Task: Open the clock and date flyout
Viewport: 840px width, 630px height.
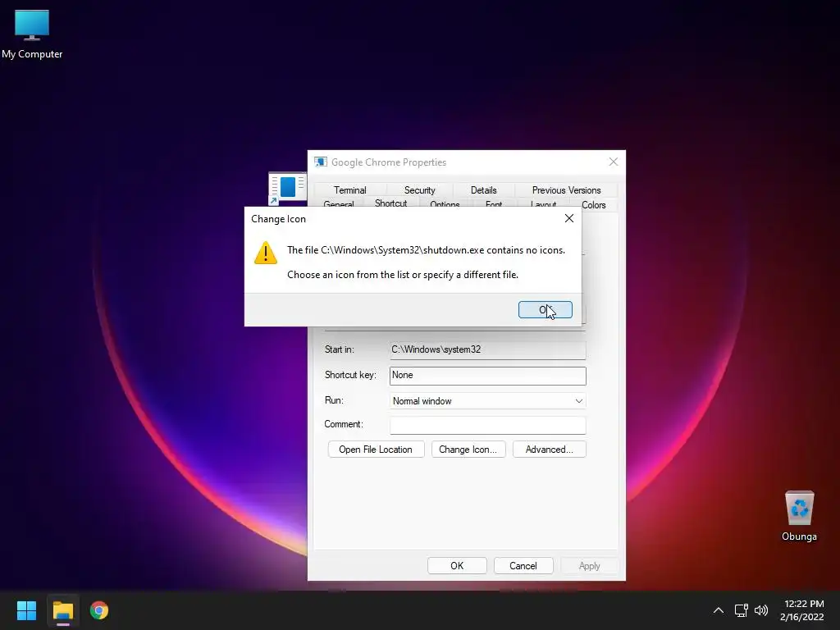Action: (x=802, y=610)
